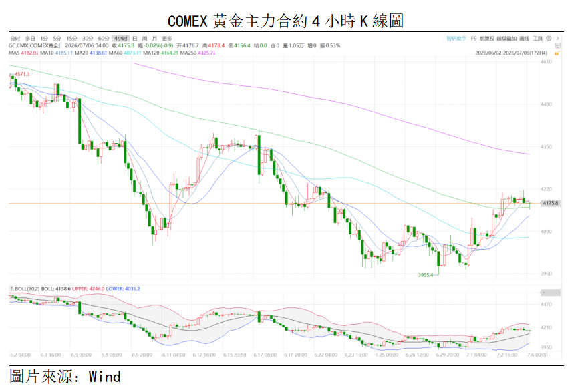Click the 低 4156.4 low value
The width and height of the screenshot is (588, 390).
(239, 45)
